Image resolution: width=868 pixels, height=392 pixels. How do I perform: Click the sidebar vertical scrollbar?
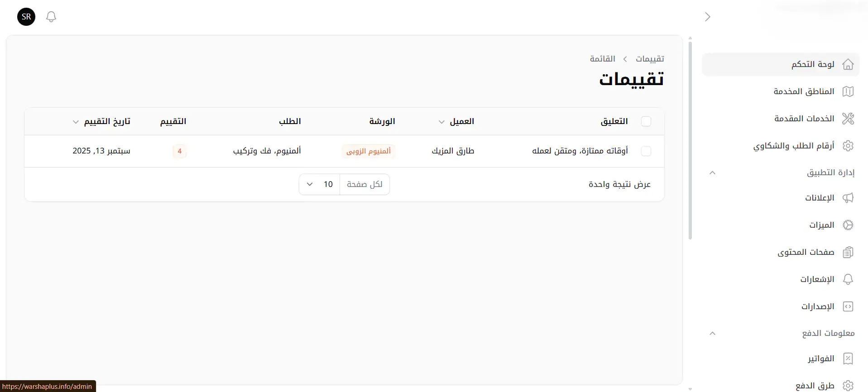[x=690, y=140]
